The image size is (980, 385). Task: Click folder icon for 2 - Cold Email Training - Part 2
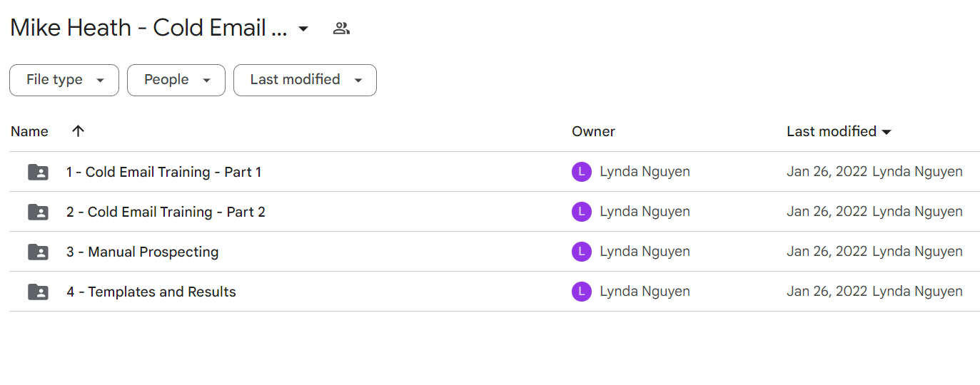pos(38,212)
